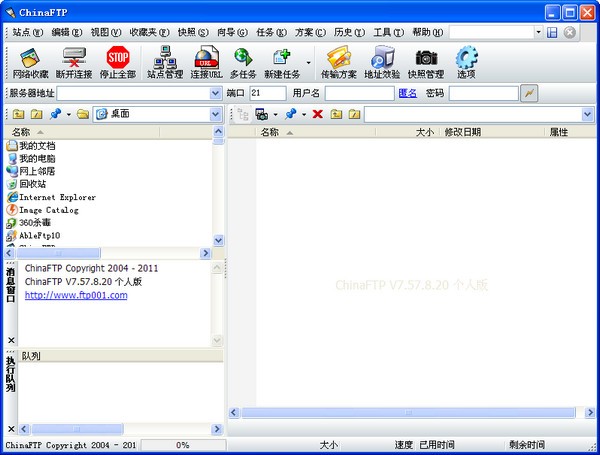Viewport: 600px width, 455px height.
Task: Open 快照管理 snapshot manager
Action: pyautogui.click(x=426, y=63)
